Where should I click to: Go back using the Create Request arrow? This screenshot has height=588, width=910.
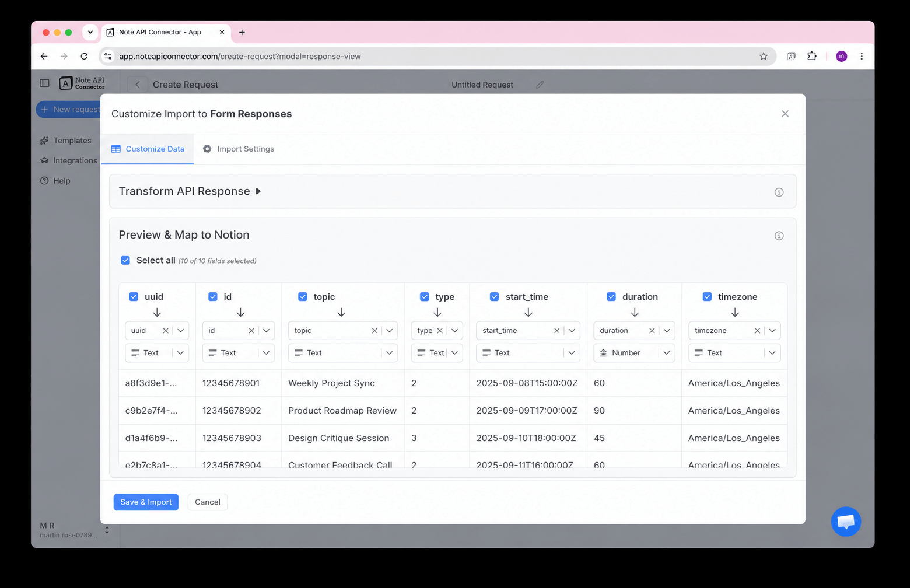[x=138, y=85]
